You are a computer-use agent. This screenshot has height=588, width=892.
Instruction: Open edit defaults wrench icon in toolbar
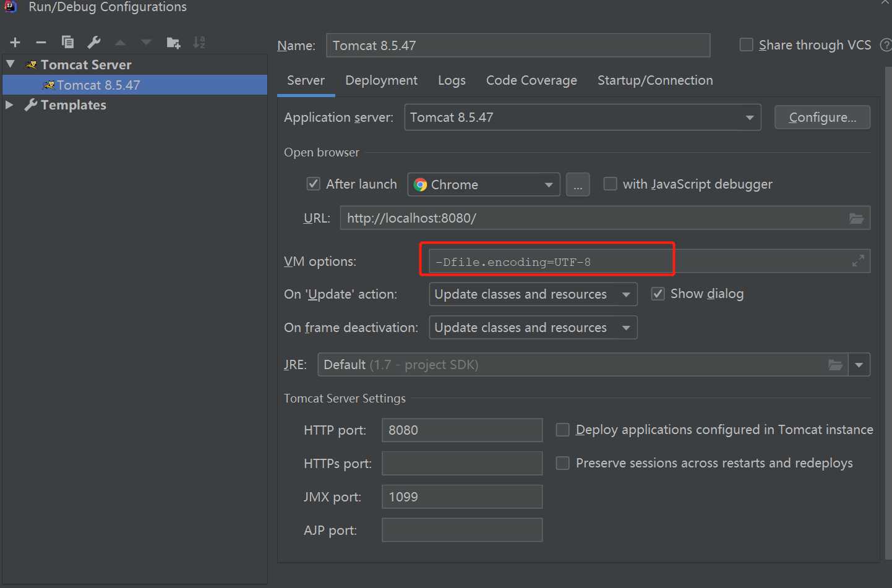coord(94,42)
